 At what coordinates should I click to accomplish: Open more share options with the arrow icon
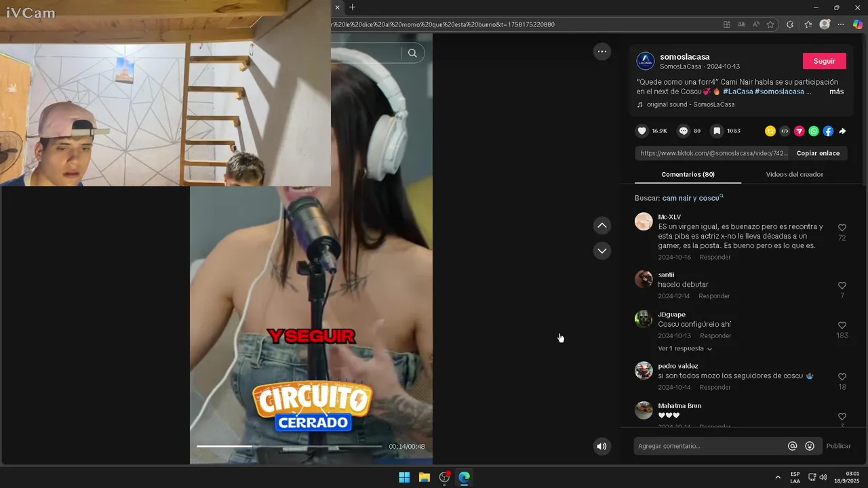842,131
